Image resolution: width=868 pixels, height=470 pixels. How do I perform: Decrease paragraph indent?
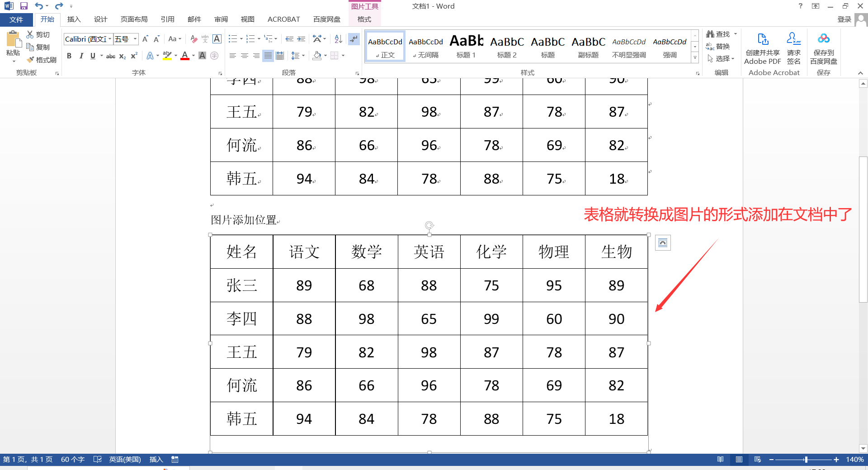(x=289, y=39)
